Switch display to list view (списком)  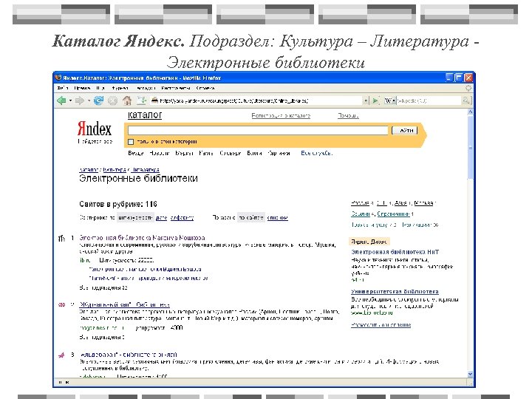(278, 218)
